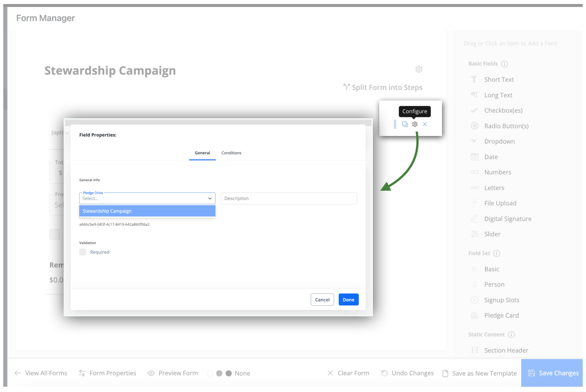586x392 pixels.
Task: Add a Pledge Card field set
Action: [501, 315]
